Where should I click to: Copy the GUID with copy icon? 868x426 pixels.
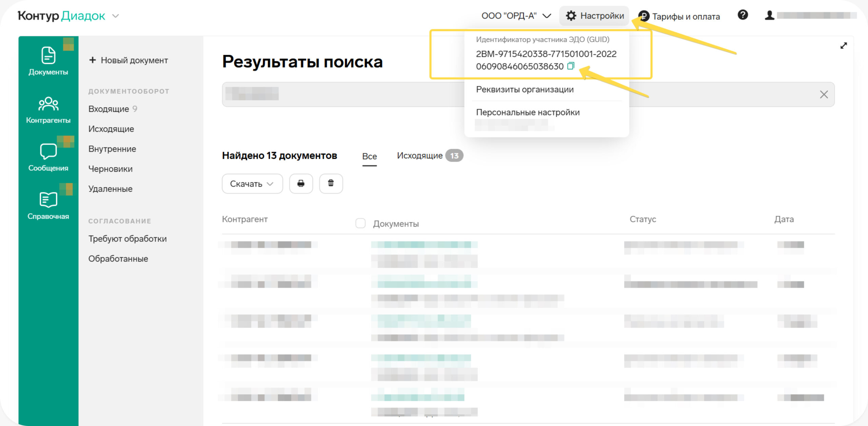point(571,66)
